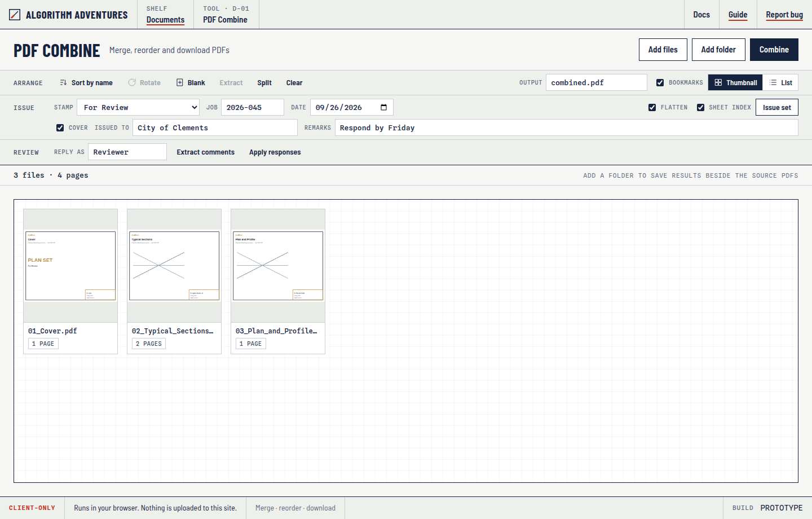Click Apply responses button

click(275, 152)
